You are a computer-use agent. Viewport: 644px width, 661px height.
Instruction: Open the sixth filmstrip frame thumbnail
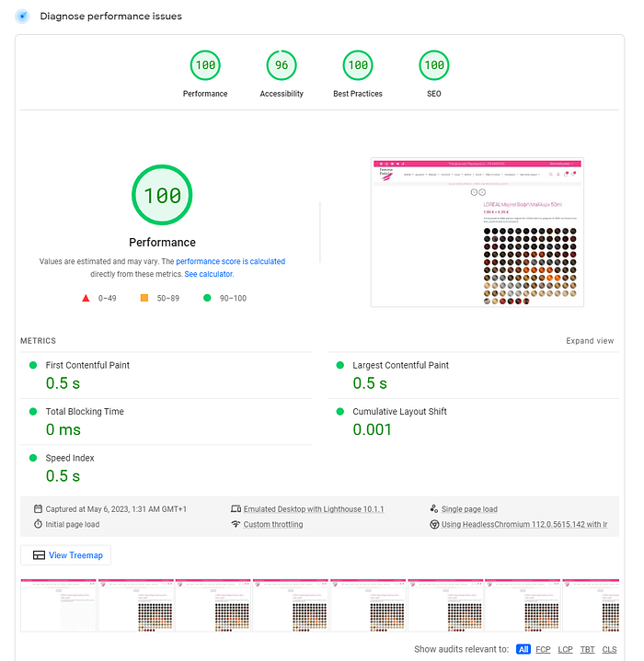click(445, 605)
